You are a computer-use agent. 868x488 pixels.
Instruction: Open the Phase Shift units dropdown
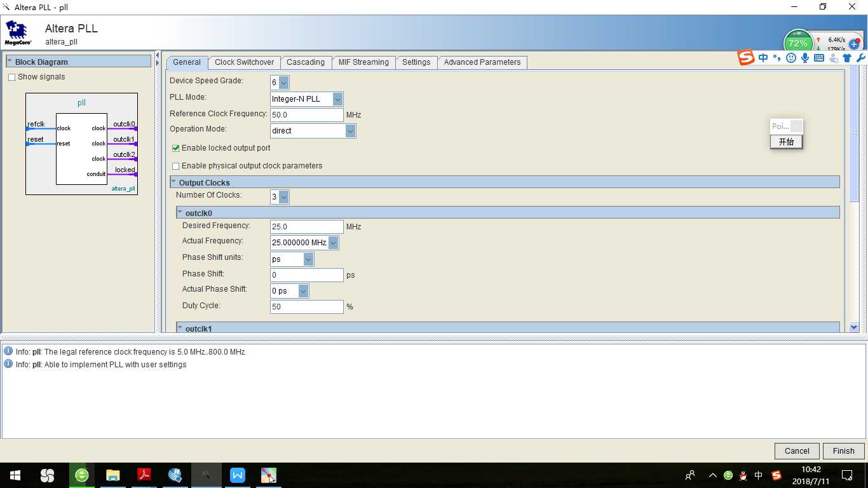pos(308,259)
